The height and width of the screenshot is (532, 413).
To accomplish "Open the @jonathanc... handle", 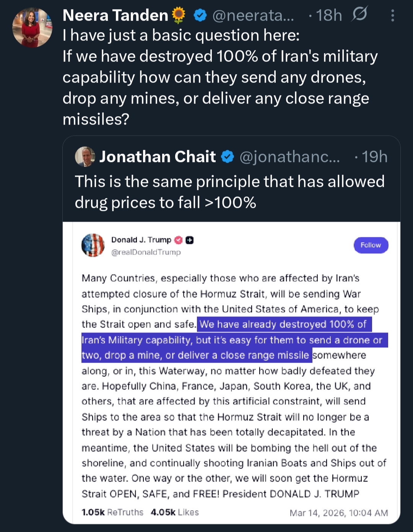I will pos(289,157).
